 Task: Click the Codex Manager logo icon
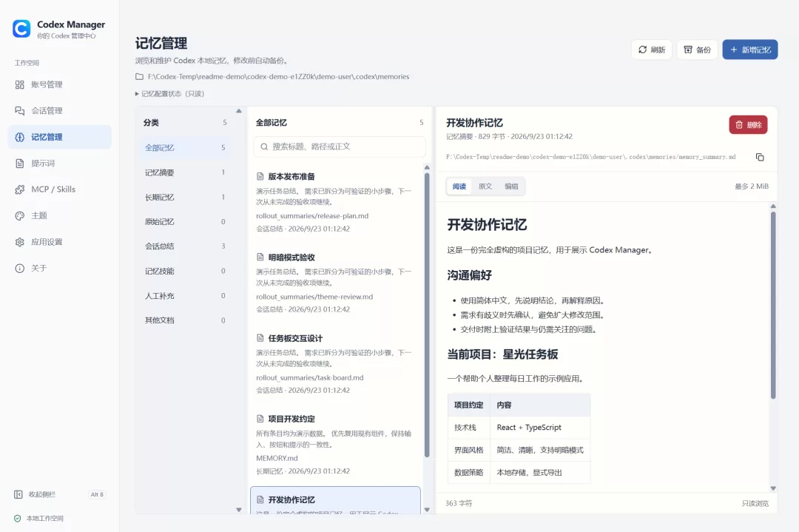tap(21, 29)
